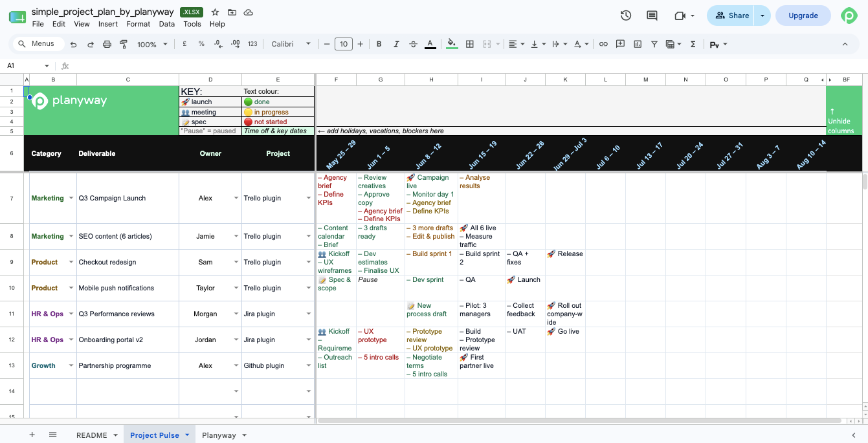Apply percent format icon
This screenshot has height=443, width=868.
pos(201,44)
